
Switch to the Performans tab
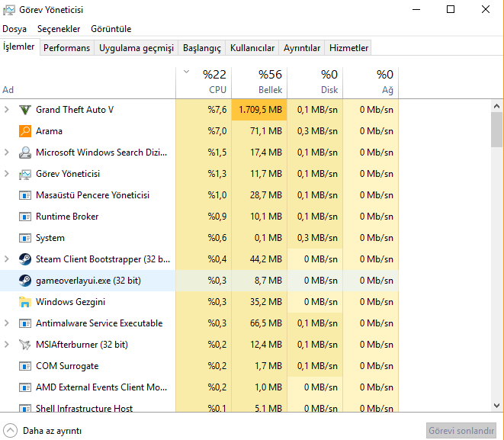click(x=66, y=48)
